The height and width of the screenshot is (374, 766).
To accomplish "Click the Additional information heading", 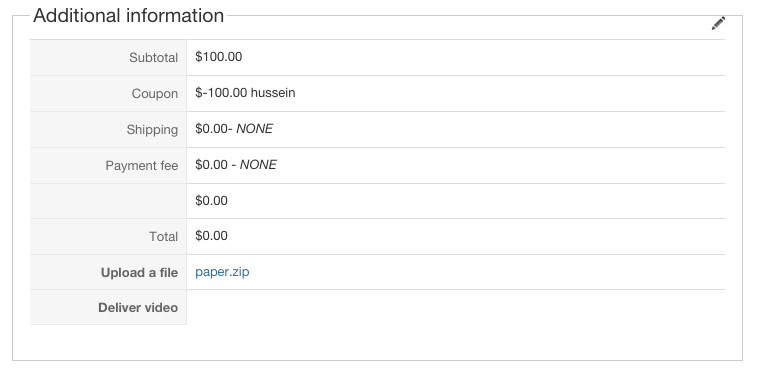I will click(128, 16).
